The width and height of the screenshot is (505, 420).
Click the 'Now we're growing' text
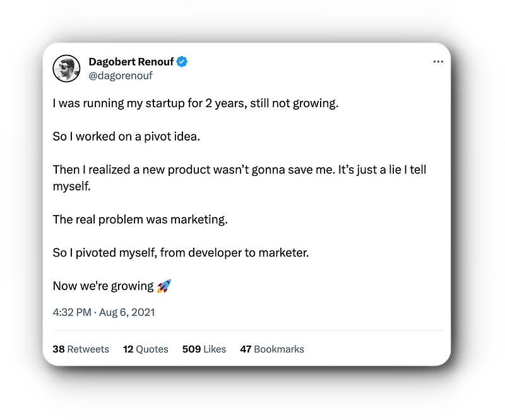(104, 286)
